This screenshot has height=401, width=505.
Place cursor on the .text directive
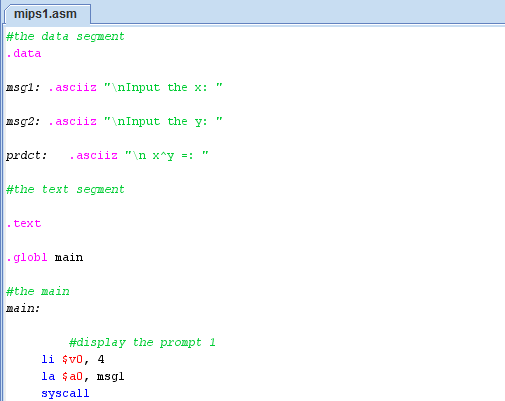[24, 223]
